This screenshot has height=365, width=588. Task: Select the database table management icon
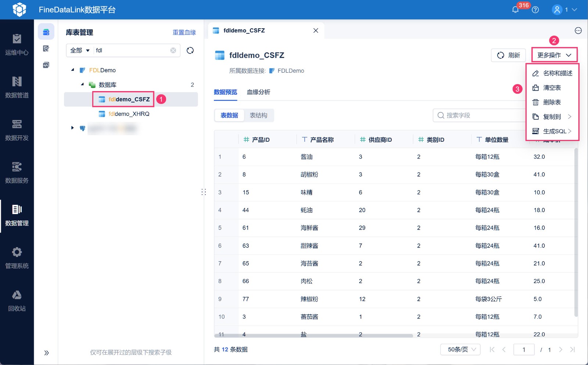point(46,32)
